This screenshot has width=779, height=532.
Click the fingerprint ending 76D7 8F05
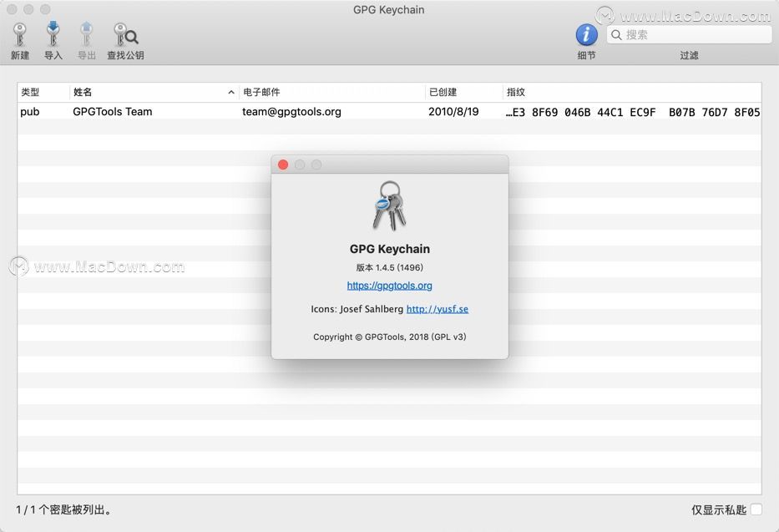(x=632, y=112)
